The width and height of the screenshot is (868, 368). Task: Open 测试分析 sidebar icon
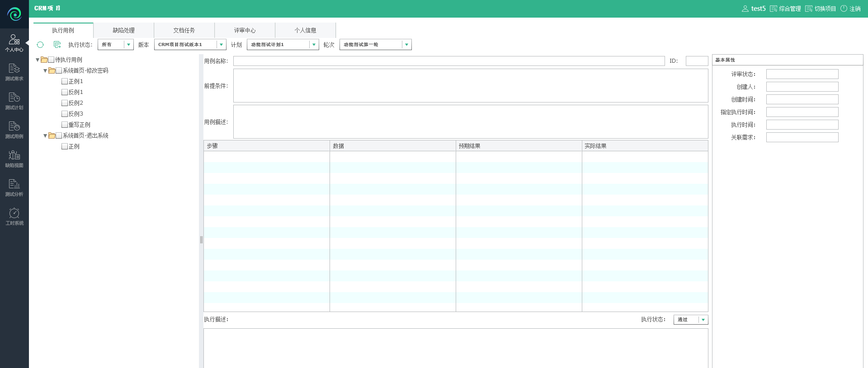point(14,187)
